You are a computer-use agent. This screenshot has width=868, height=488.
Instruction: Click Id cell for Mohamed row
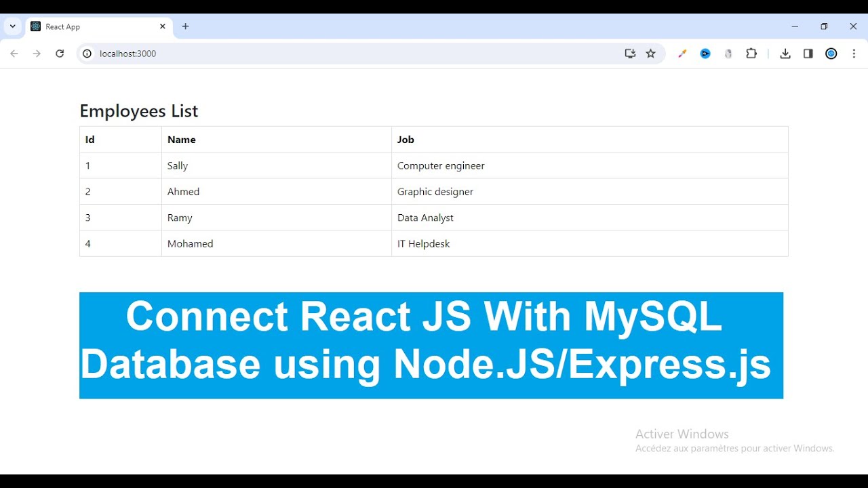click(121, 243)
